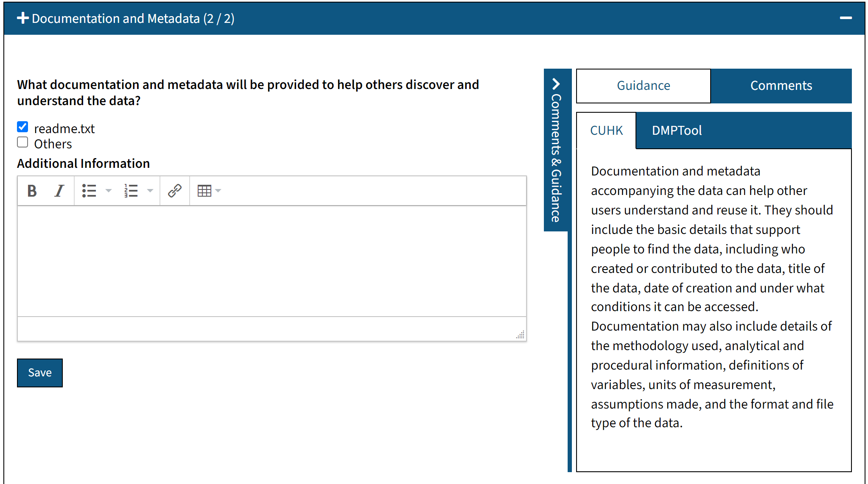View the Comments tab
Screen dimensions: 868x484
coord(781,86)
